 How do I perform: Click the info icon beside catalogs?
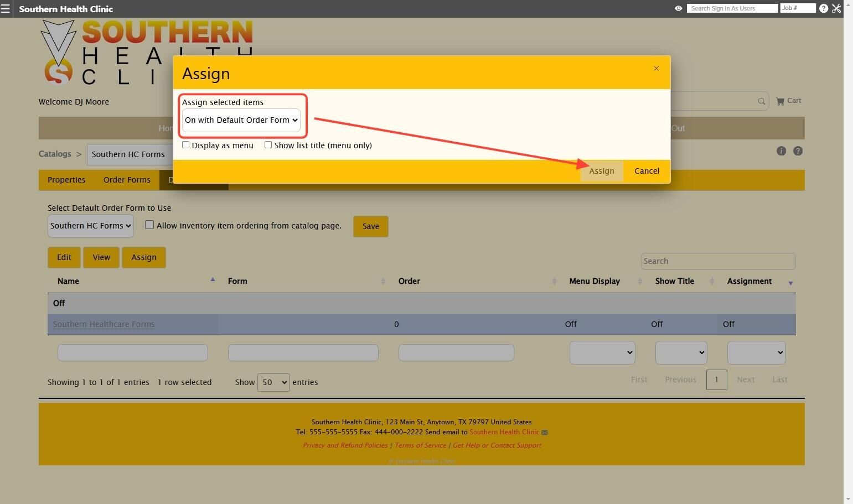click(x=781, y=151)
